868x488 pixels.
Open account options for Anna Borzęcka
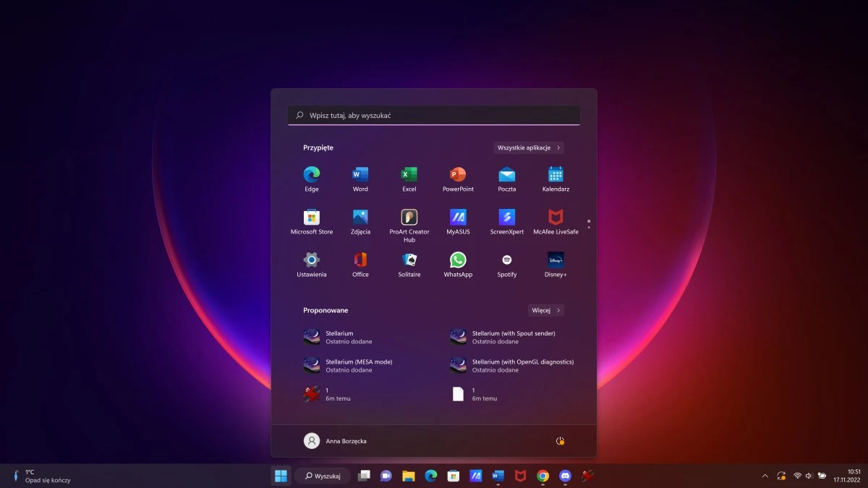coord(336,440)
